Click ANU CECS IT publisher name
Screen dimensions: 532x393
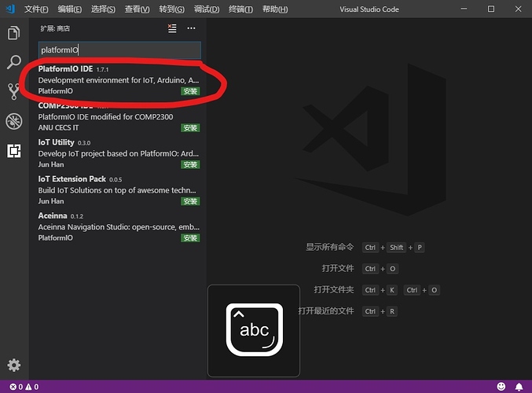(x=58, y=127)
